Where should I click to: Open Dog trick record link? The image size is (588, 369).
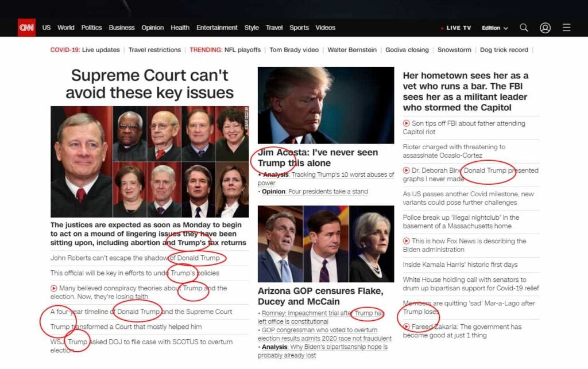(504, 50)
